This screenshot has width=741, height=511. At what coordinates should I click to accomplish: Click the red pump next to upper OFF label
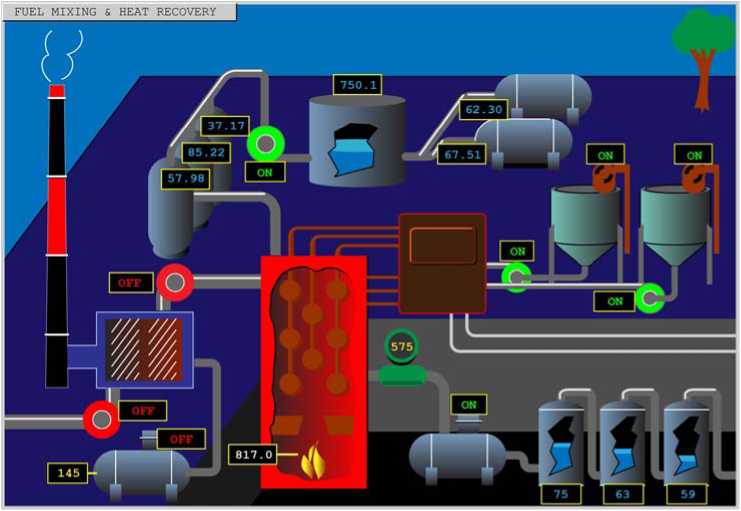(x=175, y=283)
